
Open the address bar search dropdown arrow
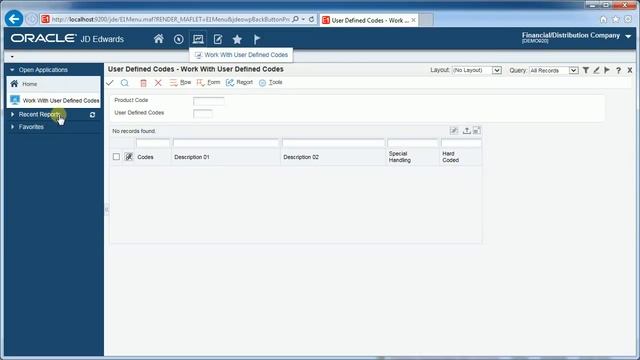coord(303,19)
